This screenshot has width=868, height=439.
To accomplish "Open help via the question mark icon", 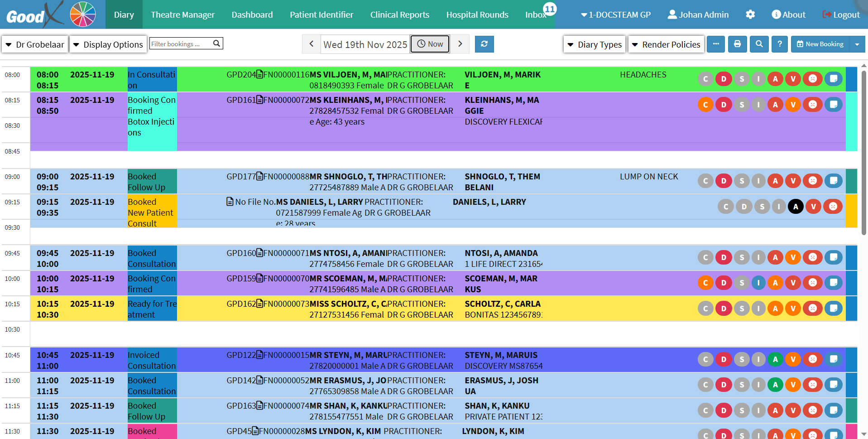I will (x=779, y=44).
